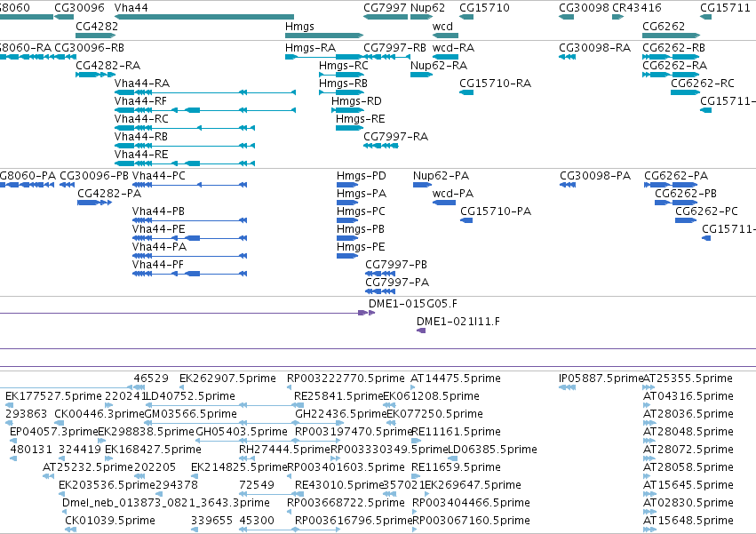Click the IP05887.5prime EST label
756x534 pixels.
pyautogui.click(x=601, y=379)
